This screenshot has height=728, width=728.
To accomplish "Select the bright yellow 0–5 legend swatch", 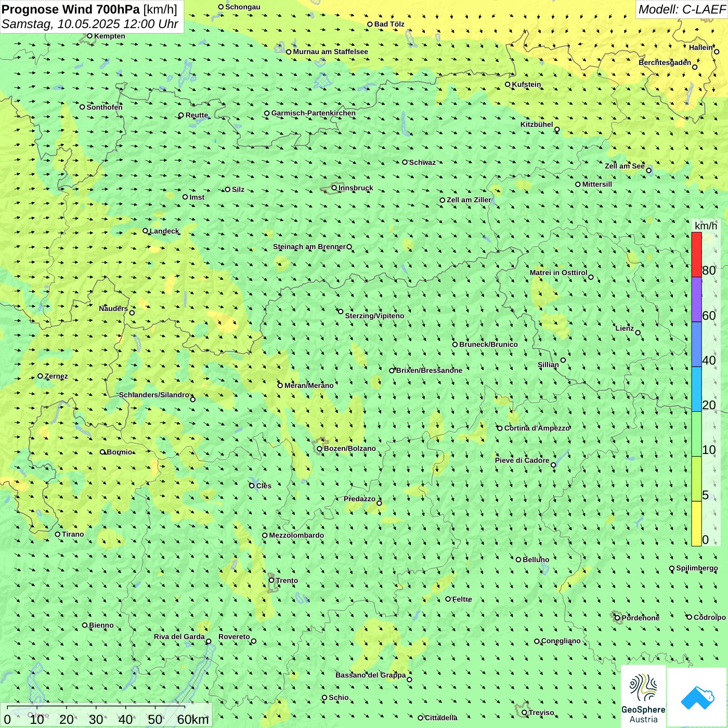I will [x=696, y=524].
